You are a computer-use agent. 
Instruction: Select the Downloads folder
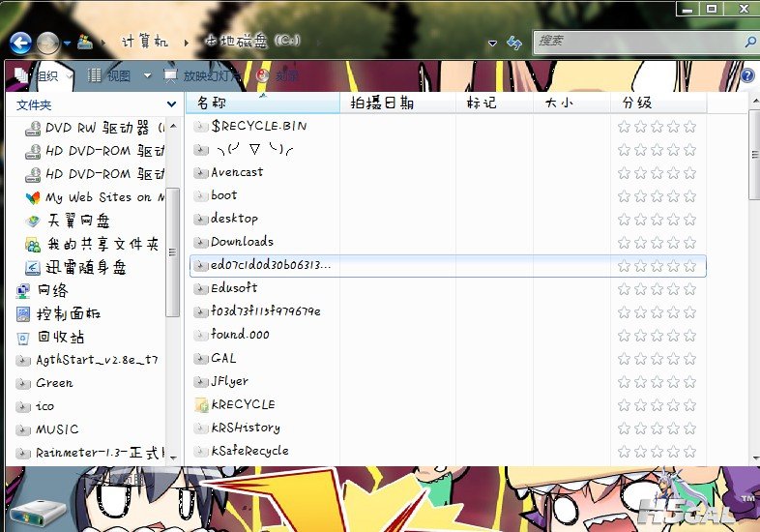(234, 242)
